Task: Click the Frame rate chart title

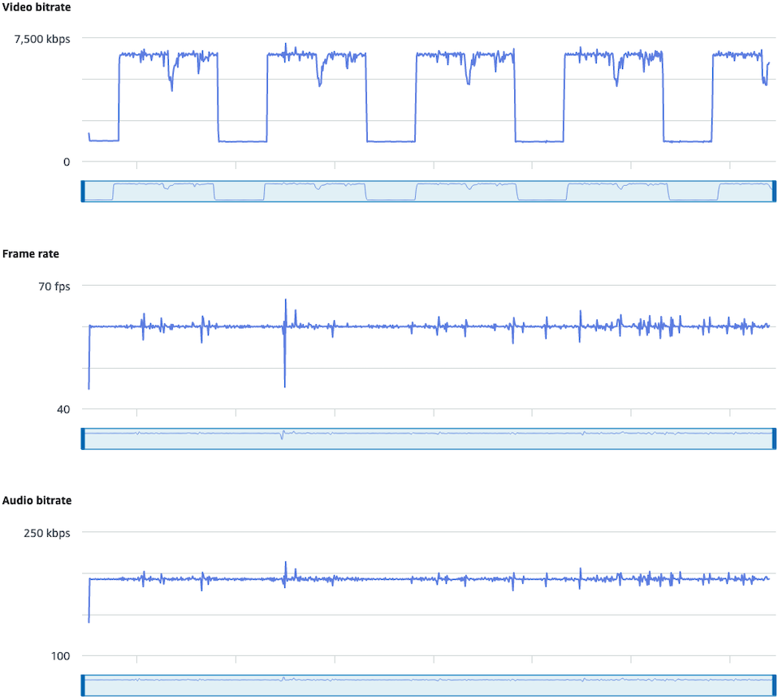Action: click(x=31, y=253)
